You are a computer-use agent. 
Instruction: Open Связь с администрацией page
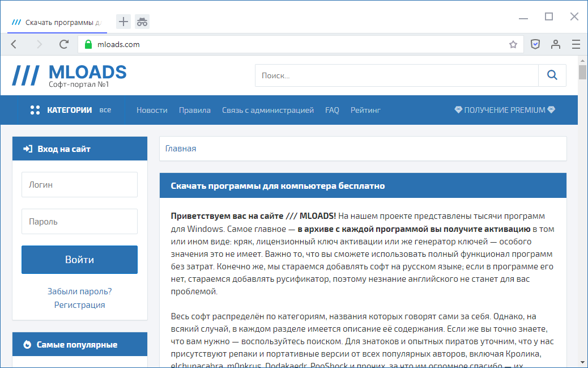268,110
